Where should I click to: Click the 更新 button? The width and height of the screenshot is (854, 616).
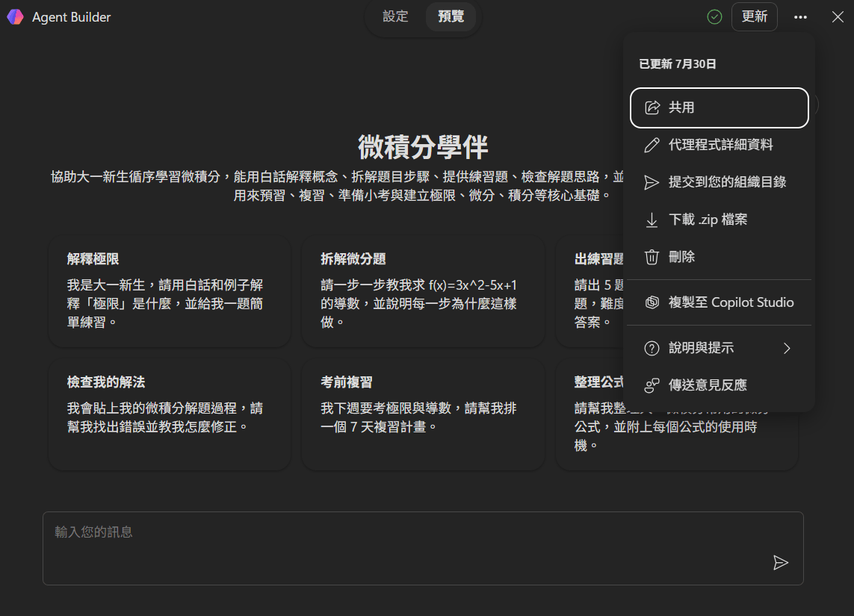click(755, 16)
